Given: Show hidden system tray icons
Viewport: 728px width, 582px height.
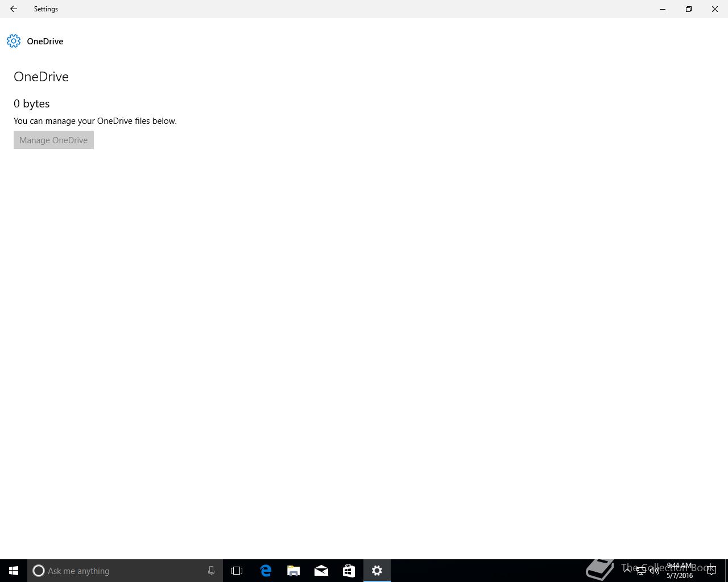Looking at the screenshot, I should 627,571.
